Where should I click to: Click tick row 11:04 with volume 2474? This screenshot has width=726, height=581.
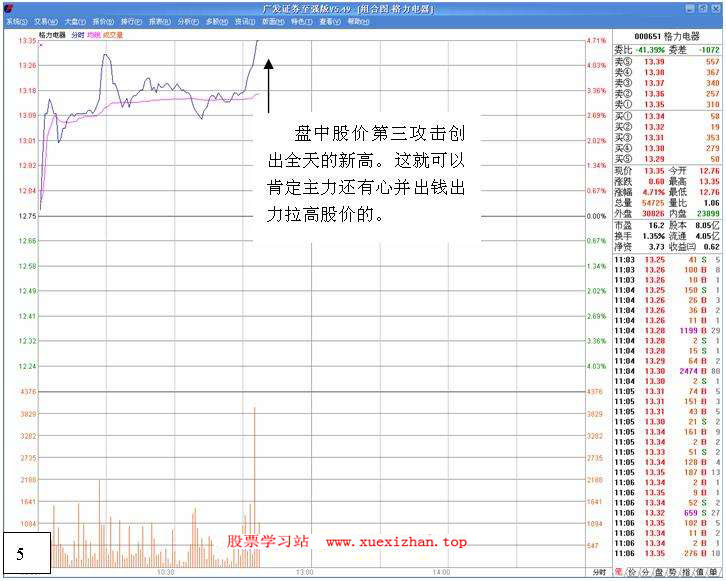coord(667,371)
